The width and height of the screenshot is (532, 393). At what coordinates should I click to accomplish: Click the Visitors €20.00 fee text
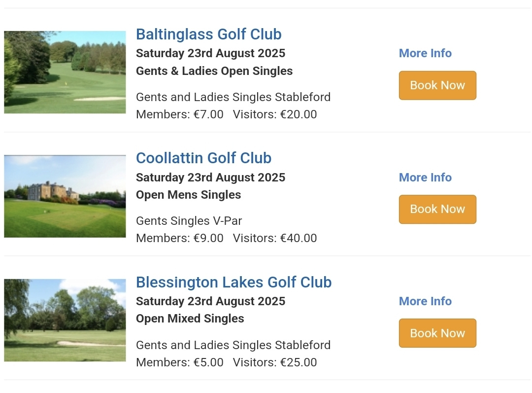click(x=275, y=114)
